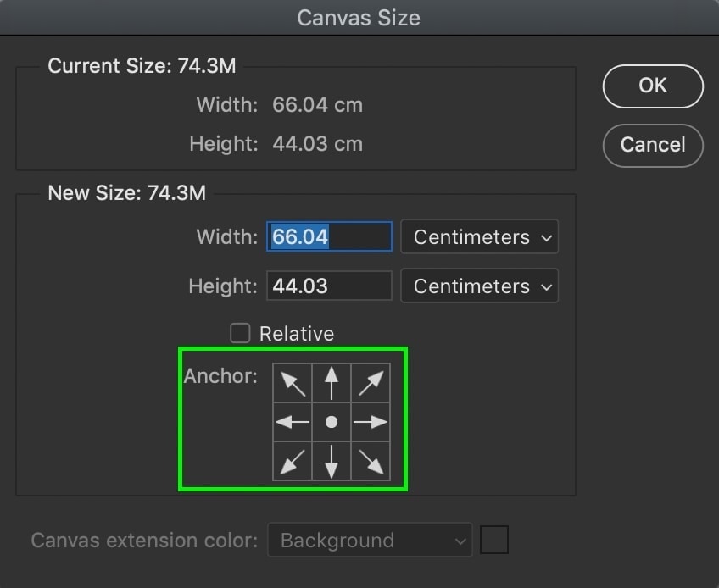This screenshot has width=719, height=588.
Task: Open the Width units Centimeters dropdown
Action: (479, 237)
